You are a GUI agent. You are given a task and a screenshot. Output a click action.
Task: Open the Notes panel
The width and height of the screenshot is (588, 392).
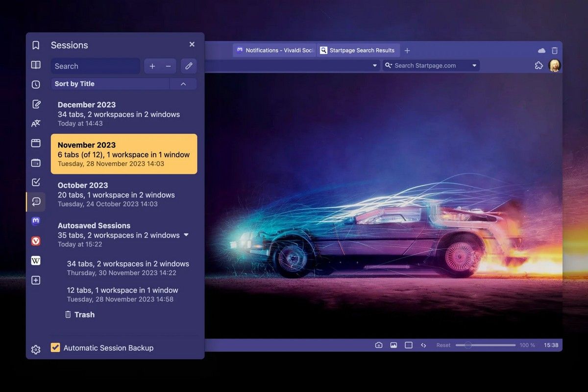pos(35,103)
